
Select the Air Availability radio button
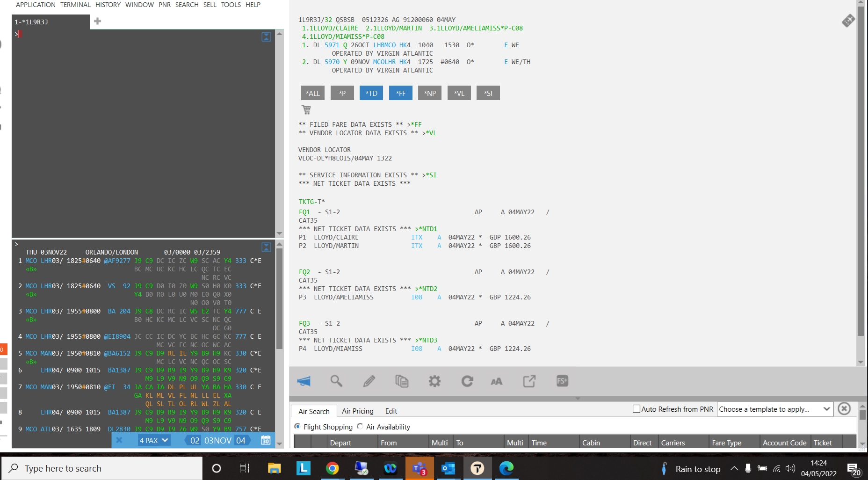pyautogui.click(x=360, y=427)
